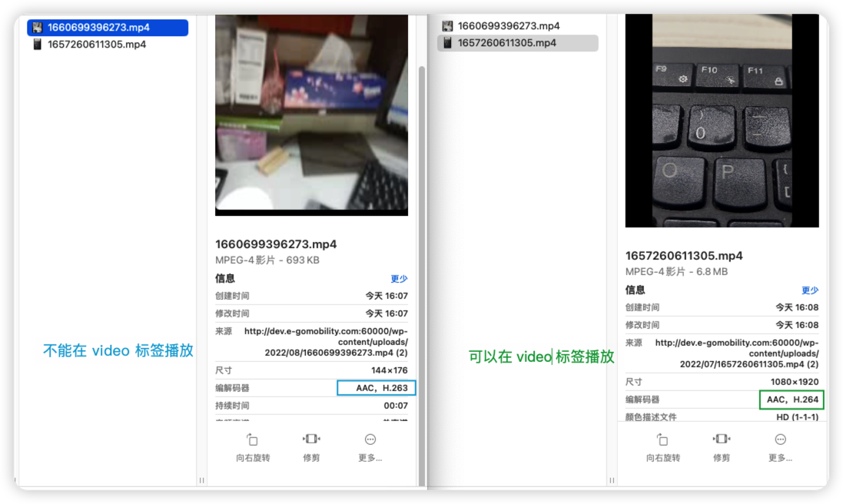Viewport: 843px width, 504px height.
Task: Click the 144×176 dimensions value
Action: click(x=390, y=370)
